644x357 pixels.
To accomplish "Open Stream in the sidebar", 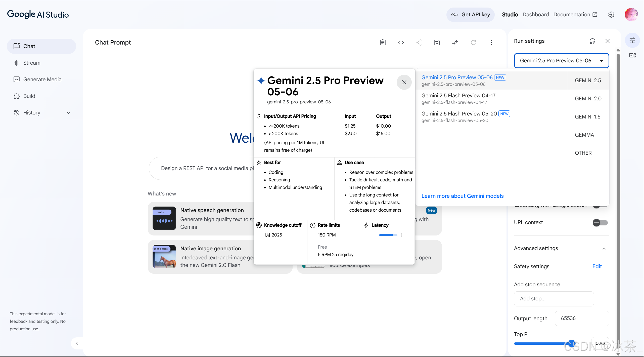I will click(x=41, y=63).
